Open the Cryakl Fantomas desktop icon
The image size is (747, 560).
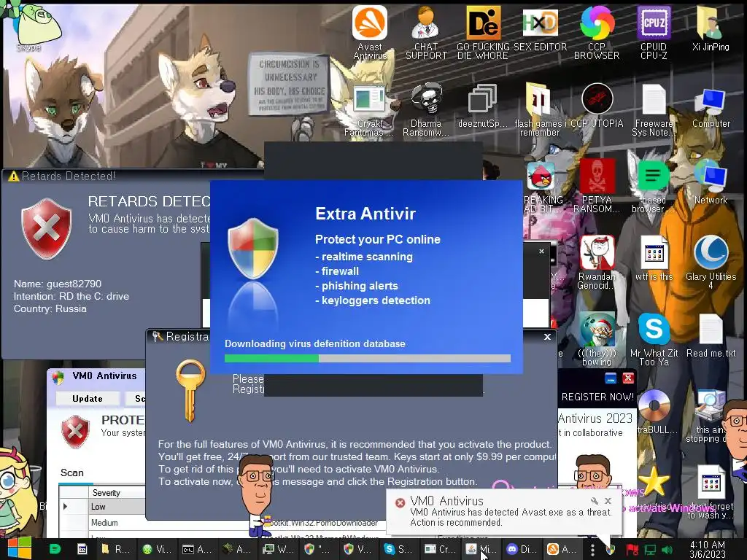[x=370, y=109]
